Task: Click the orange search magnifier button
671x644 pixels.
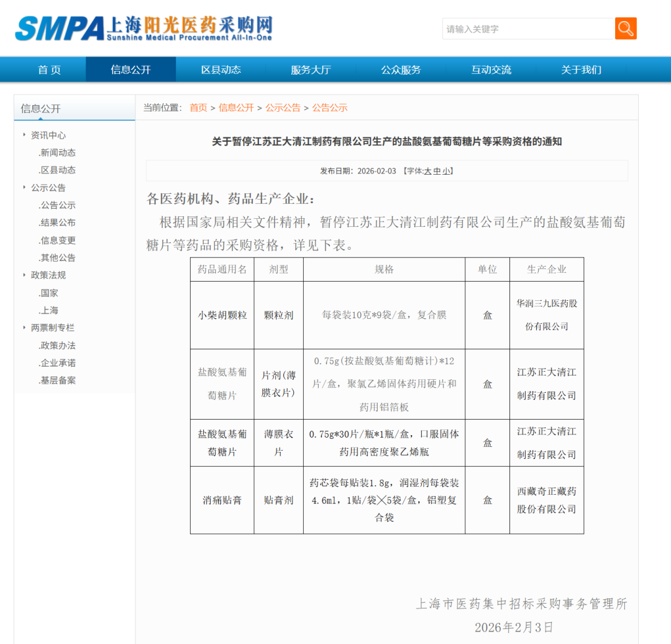Action: click(x=626, y=29)
